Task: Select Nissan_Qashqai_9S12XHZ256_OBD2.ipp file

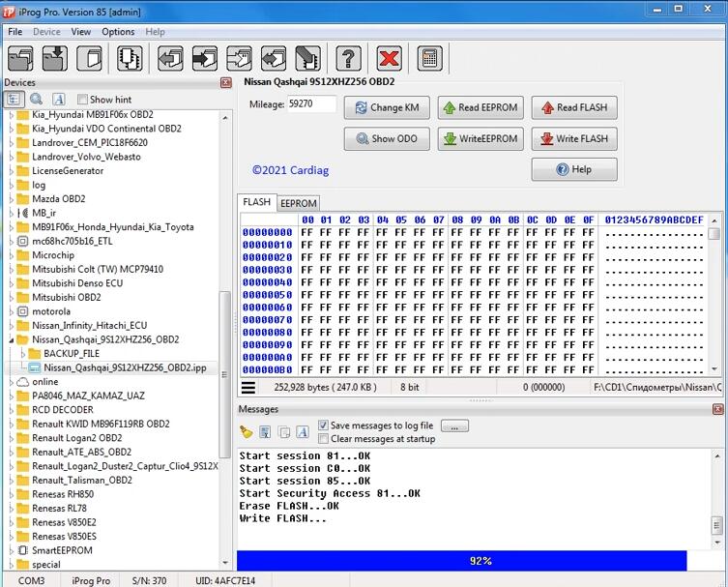Action: coord(125,367)
